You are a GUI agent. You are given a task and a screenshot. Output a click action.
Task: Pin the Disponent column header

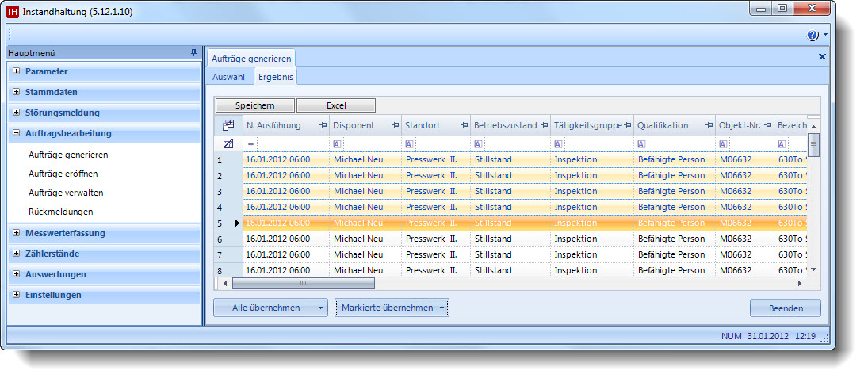(x=395, y=125)
